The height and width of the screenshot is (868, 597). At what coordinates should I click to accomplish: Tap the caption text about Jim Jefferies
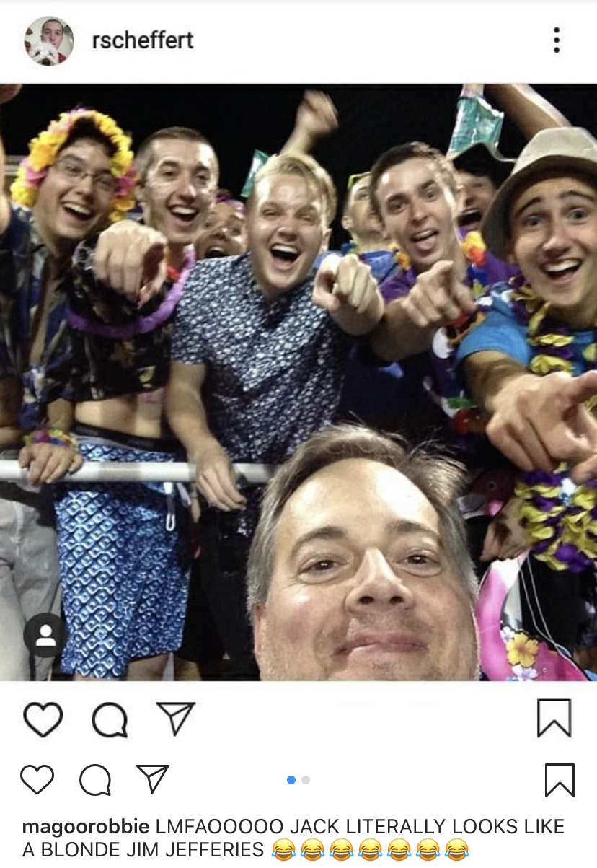[x=293, y=838]
